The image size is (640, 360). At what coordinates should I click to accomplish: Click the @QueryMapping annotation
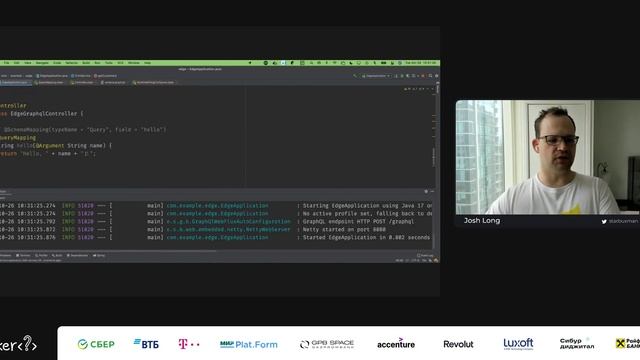(18, 138)
